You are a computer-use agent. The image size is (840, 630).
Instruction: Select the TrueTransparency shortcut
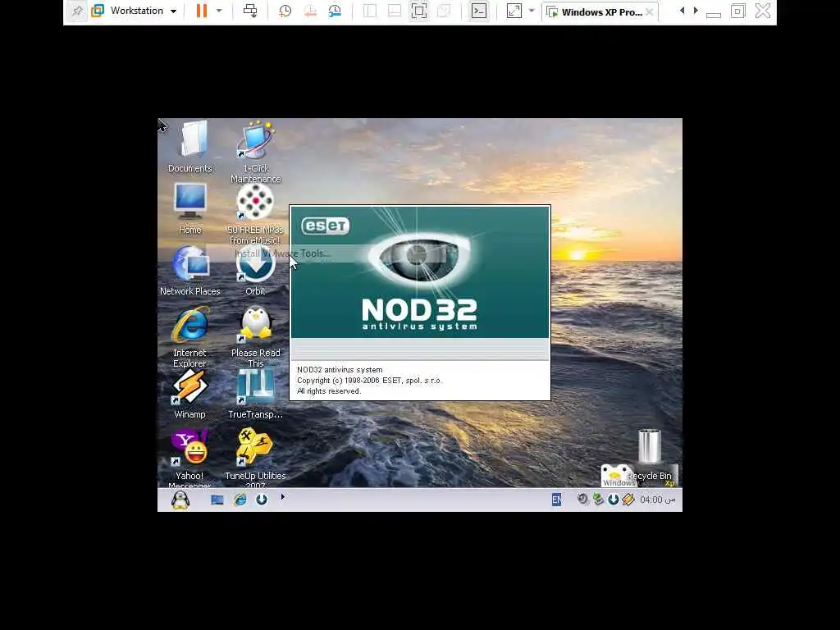point(256,394)
